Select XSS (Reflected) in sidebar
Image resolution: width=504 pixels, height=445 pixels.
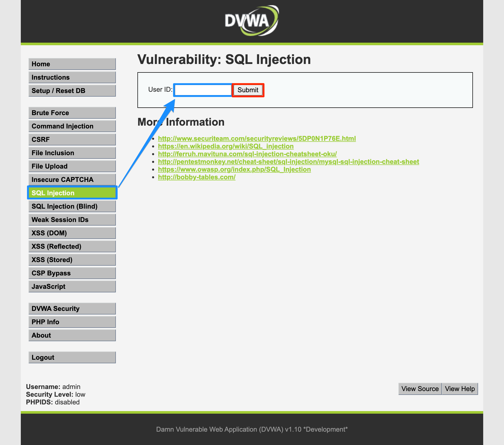pyautogui.click(x=72, y=246)
